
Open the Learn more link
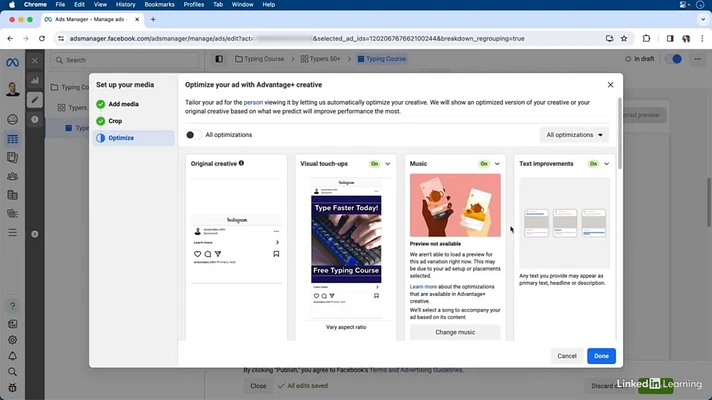pyautogui.click(x=423, y=287)
